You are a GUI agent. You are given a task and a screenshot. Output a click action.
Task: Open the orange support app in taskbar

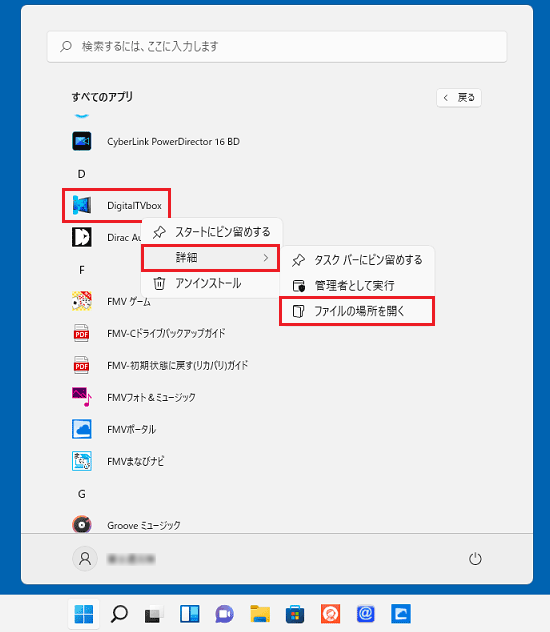[330, 614]
